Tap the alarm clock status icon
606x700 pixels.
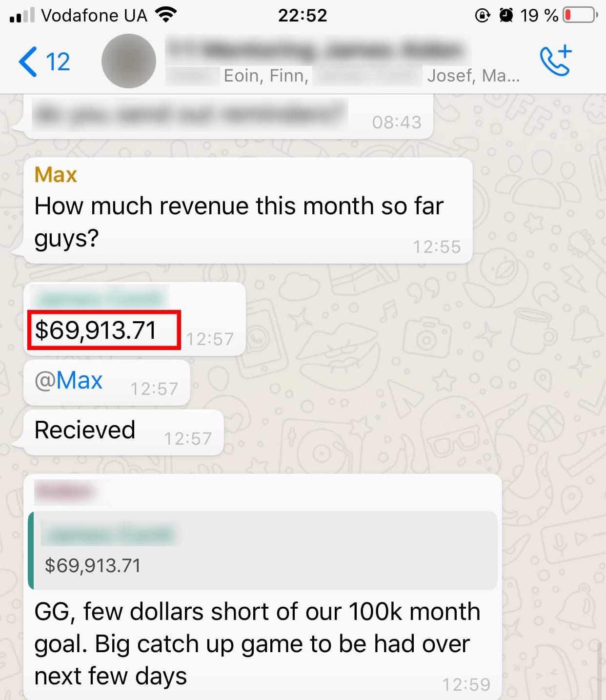pyautogui.click(x=506, y=15)
